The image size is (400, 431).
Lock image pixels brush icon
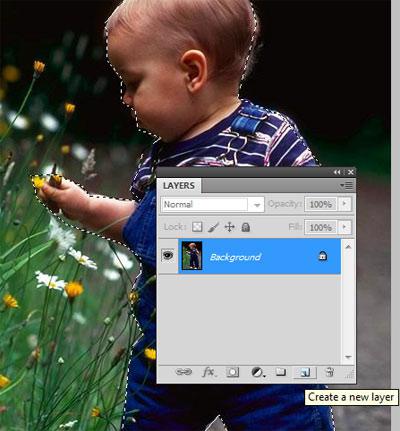tap(213, 227)
